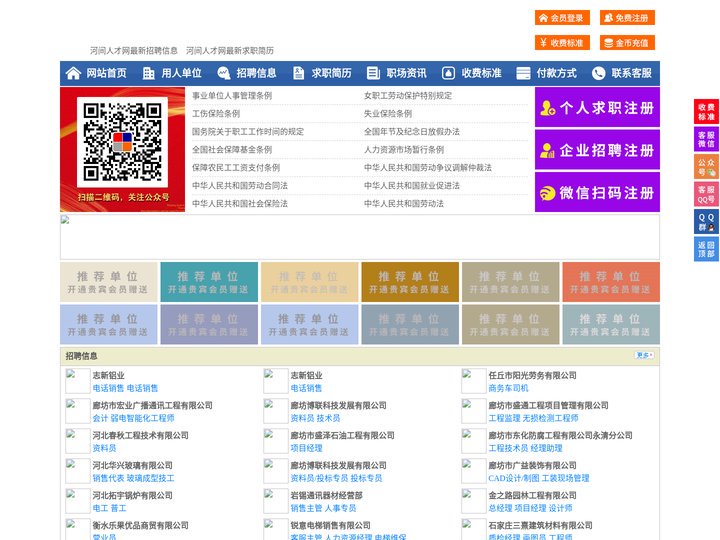Open 女职工劳动保护特别规定 link

coord(408,96)
